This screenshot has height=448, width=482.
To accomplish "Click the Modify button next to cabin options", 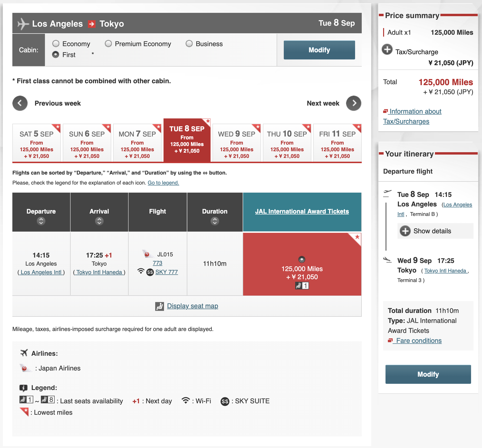I will (x=319, y=50).
